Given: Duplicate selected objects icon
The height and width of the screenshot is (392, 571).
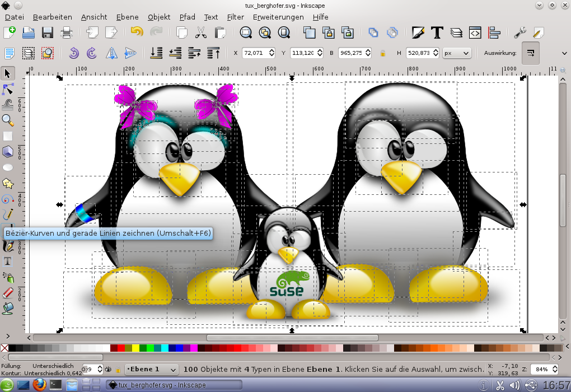Looking at the screenshot, I should 310,32.
